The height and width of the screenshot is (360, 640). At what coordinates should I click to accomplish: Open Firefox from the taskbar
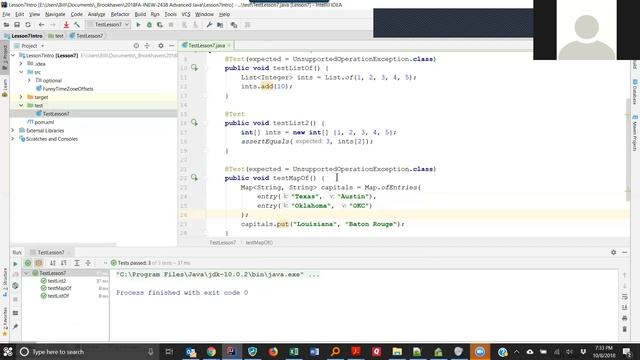pyautogui.click(x=273, y=352)
